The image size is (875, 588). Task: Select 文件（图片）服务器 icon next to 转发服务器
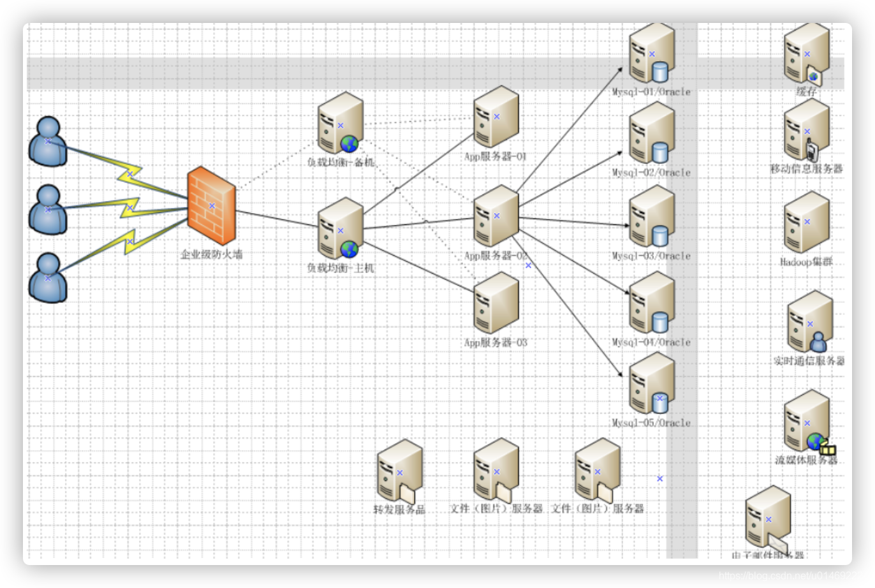tap(496, 470)
